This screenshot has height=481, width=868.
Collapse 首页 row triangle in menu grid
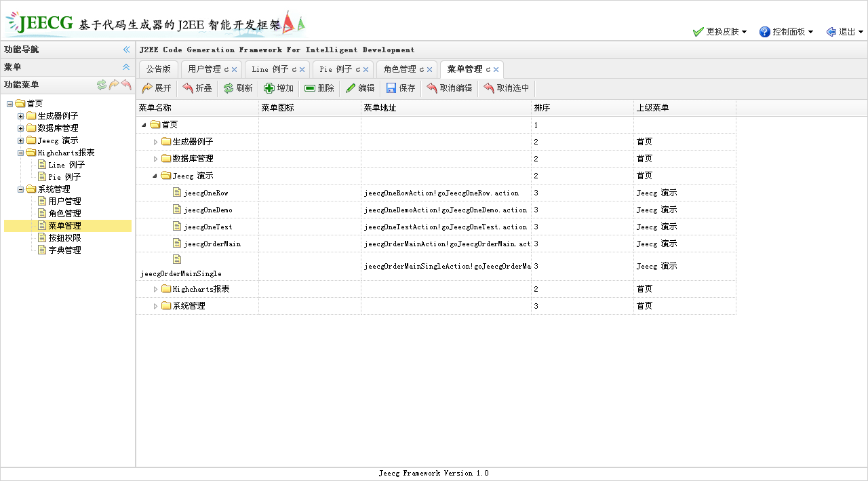click(x=144, y=125)
